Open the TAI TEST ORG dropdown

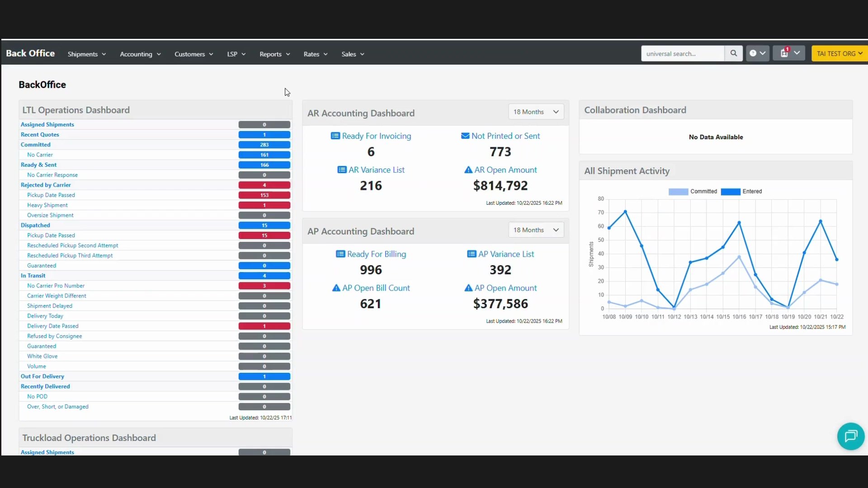coord(839,53)
